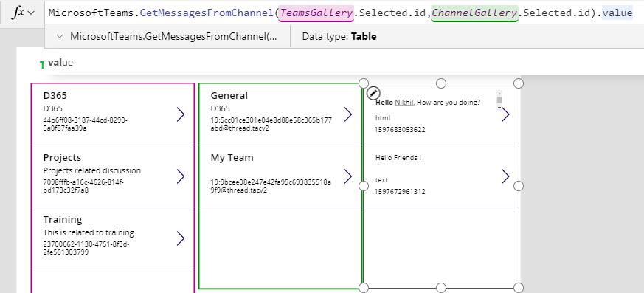Click the pencil edit icon on messages gallery

(374, 92)
